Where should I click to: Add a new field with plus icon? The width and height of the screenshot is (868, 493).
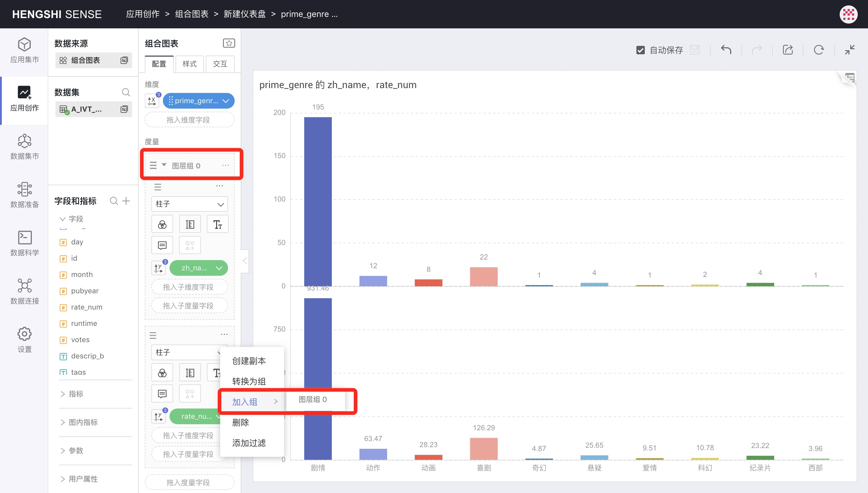[126, 201]
